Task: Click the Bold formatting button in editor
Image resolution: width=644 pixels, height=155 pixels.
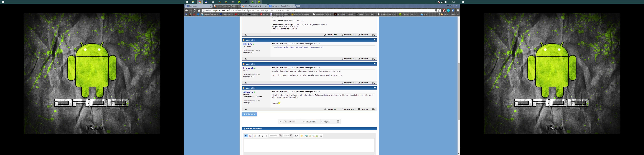Action: [x=259, y=136]
